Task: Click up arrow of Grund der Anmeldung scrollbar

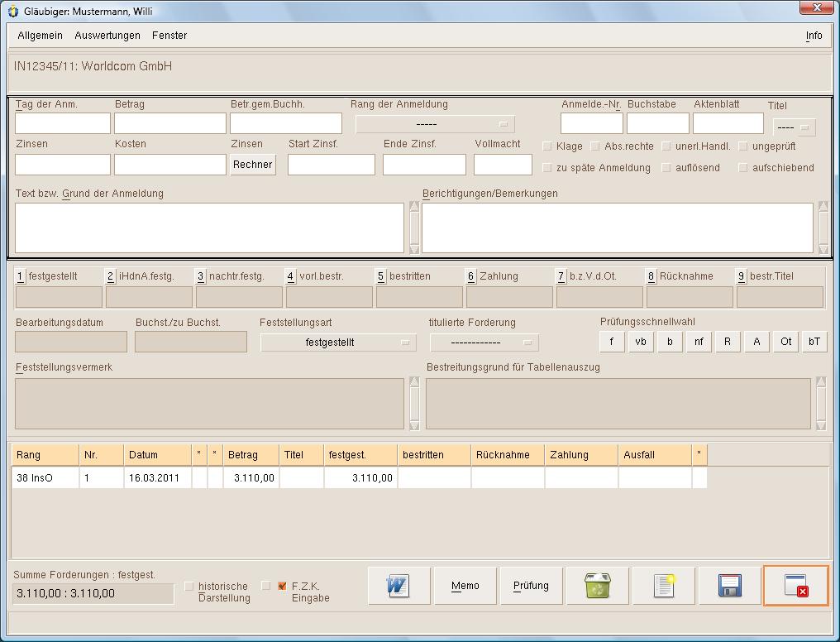Action: pyautogui.click(x=414, y=207)
